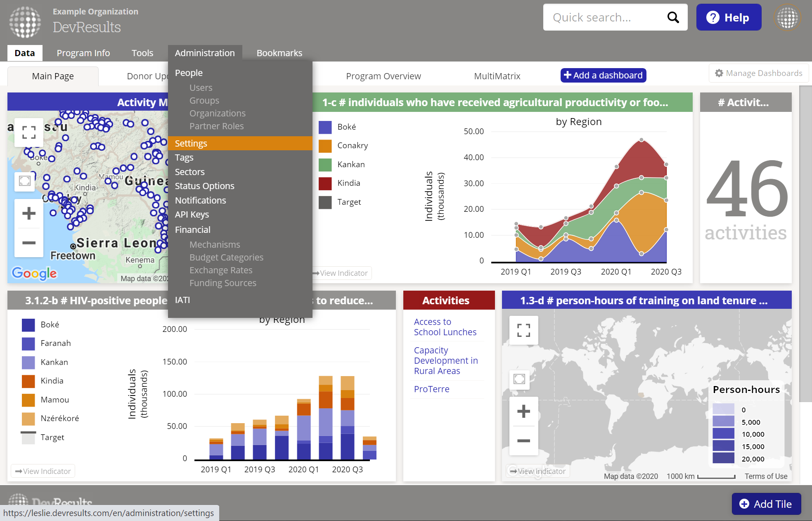Screen dimensions: 812x521
Task: Click the DevResults globe logo
Action: 25,21
